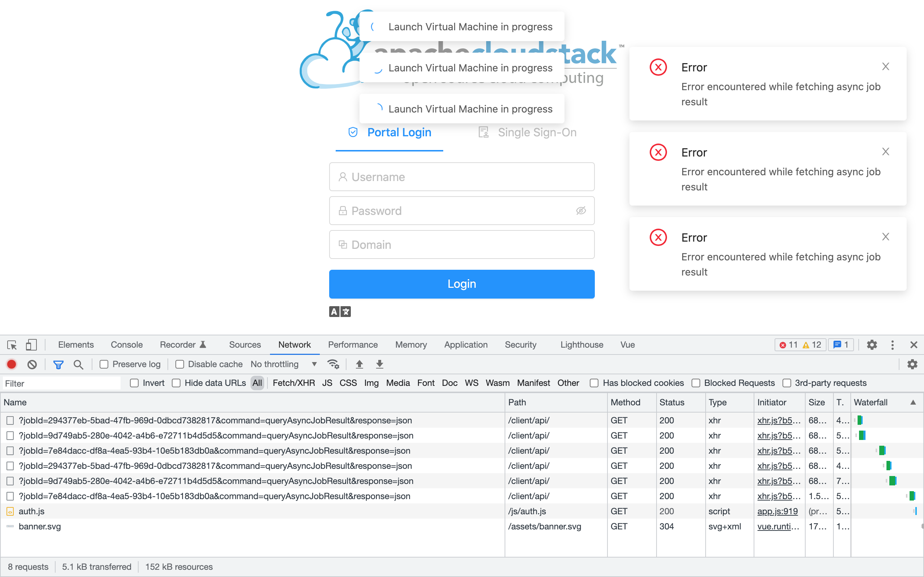
Task: Check the Disable cache checkbox
Action: point(179,365)
